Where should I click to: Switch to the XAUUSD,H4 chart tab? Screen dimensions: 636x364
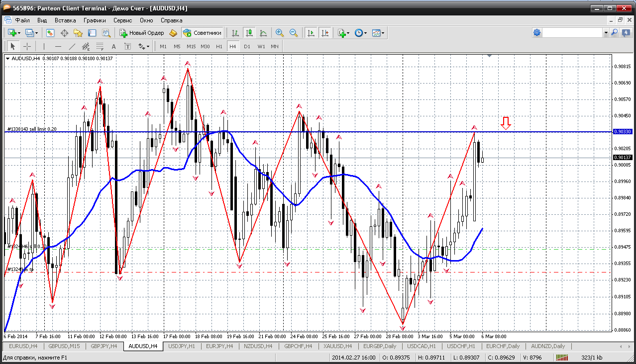pos(338,346)
